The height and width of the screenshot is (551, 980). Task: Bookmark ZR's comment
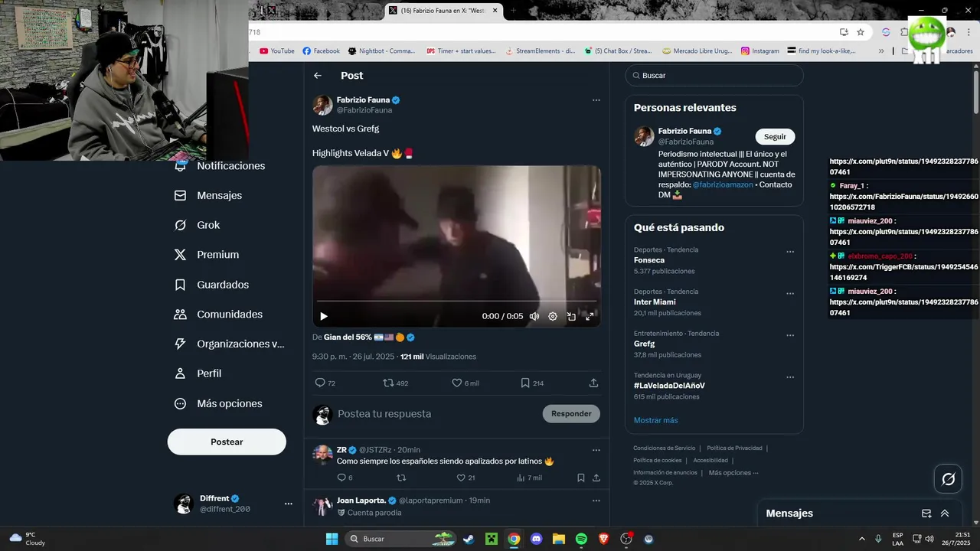pyautogui.click(x=581, y=478)
